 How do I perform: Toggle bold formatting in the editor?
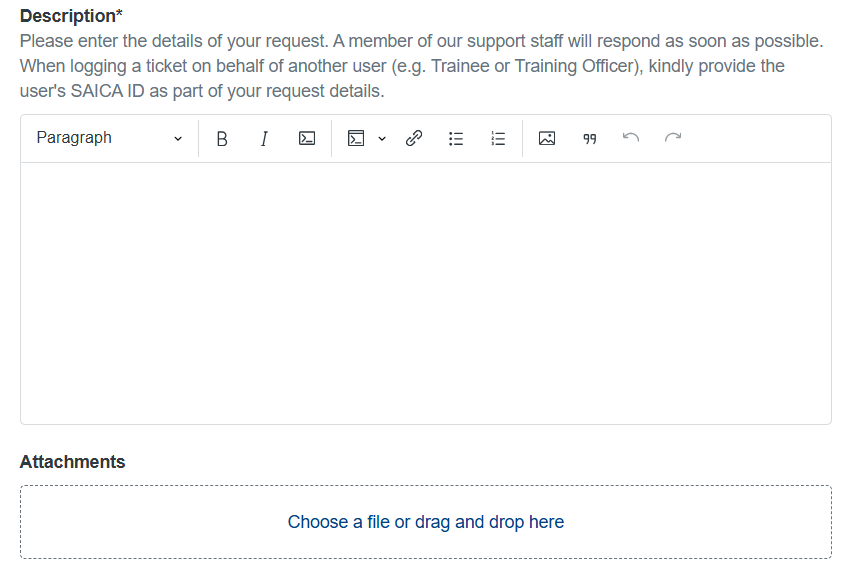point(222,139)
